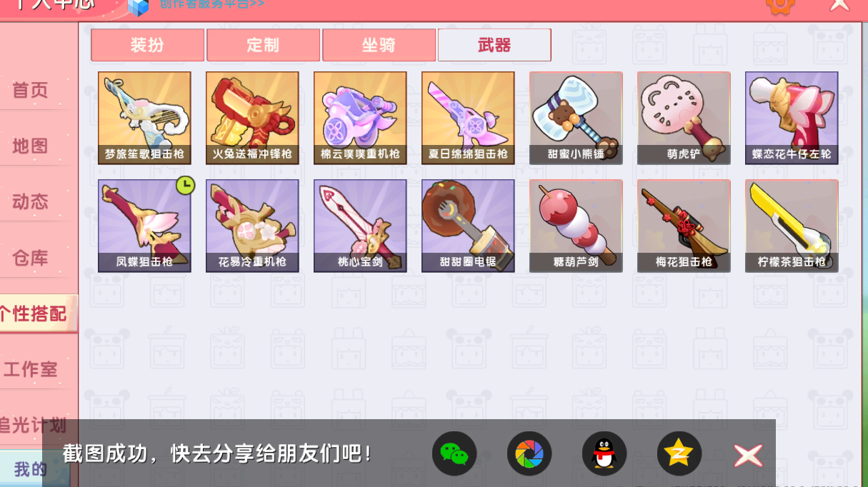Share screenshot to QQ penguin icon
This screenshot has width=868, height=487.
(x=604, y=453)
